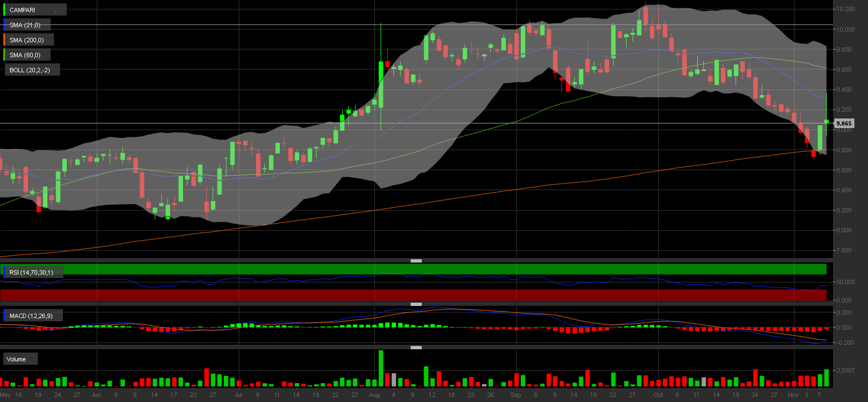Click the Jun label on the date axis
This screenshot has width=868, height=402.
pos(97,395)
